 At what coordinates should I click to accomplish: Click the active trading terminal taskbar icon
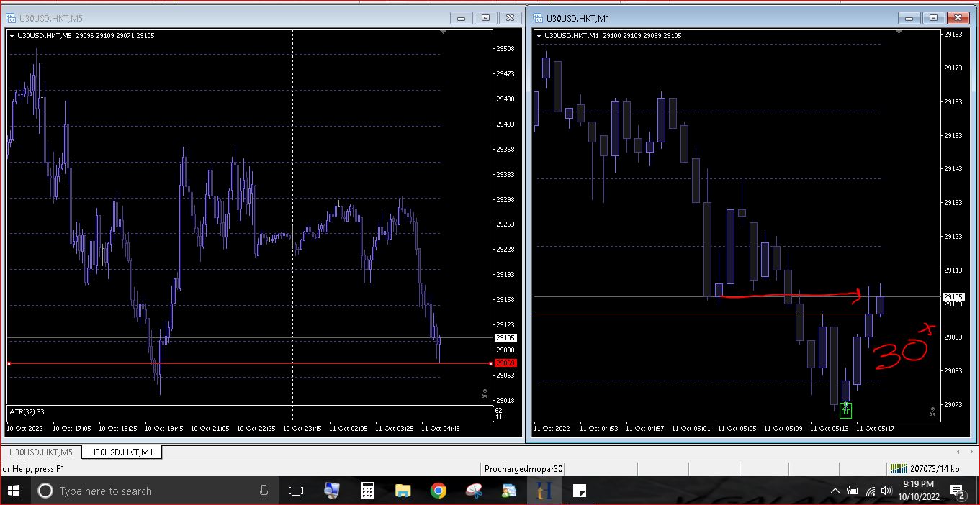[544, 491]
